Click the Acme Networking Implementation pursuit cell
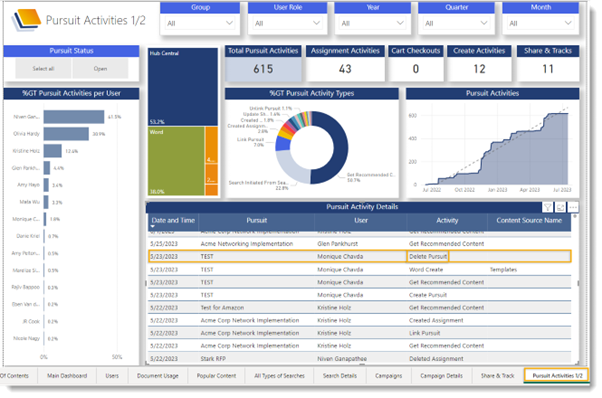The width and height of the screenshot is (602, 398). [246, 244]
